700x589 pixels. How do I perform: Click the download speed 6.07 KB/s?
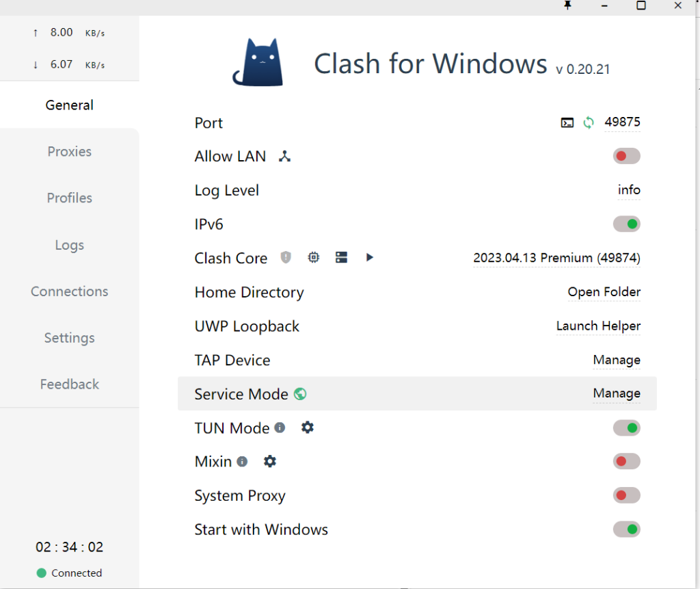69,64
